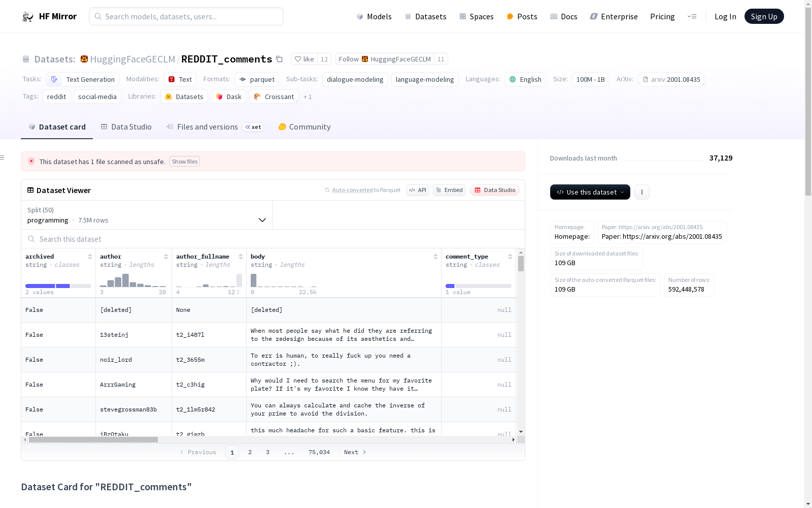This screenshot has height=508, width=812.
Task: Click the HuggingFaceGECLM organization avatar
Action: tap(84, 59)
